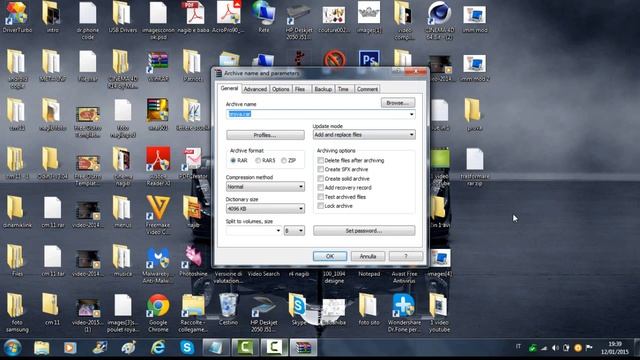
Task: Open the foto sito folder
Action: click(369, 309)
